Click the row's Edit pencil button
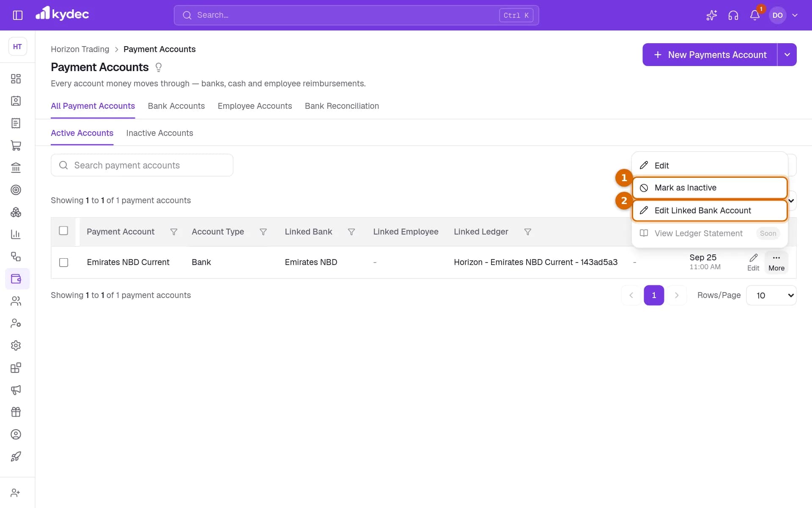The height and width of the screenshot is (508, 812). coord(753,262)
